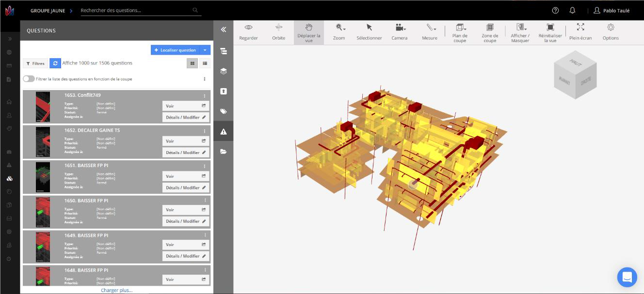Open the GROUPE JAUNE breadcrumb

pyautogui.click(x=48, y=11)
